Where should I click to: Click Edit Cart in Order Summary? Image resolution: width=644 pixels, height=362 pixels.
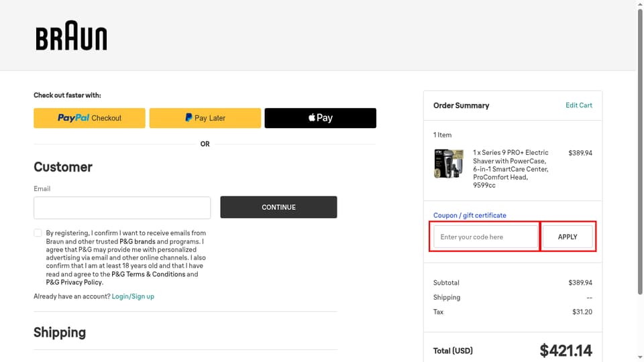point(579,105)
